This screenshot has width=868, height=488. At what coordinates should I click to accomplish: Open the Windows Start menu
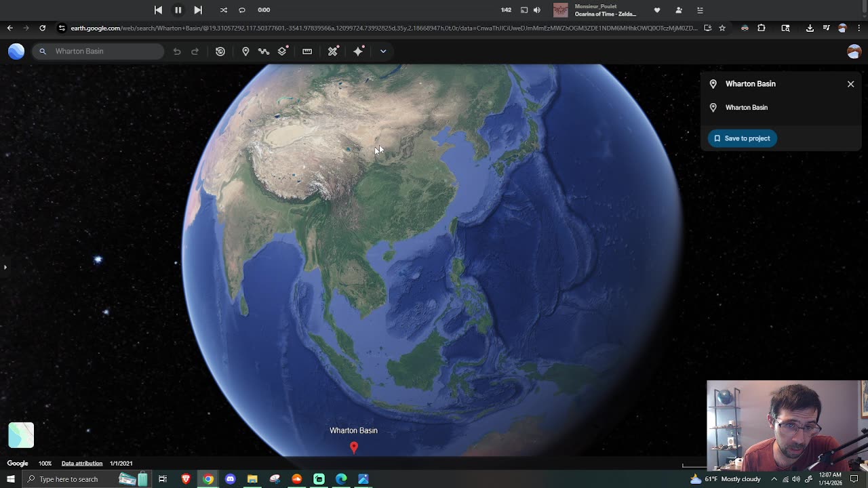(11, 479)
